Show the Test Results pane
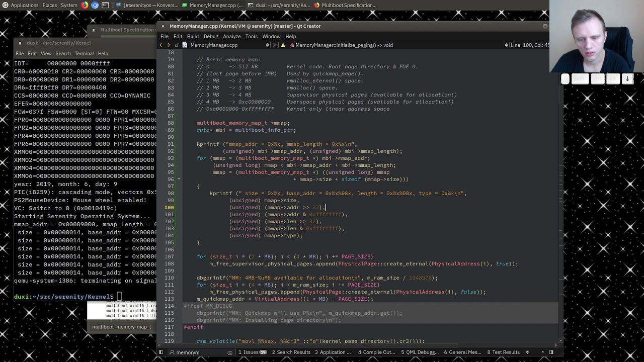Image resolution: width=644 pixels, height=362 pixels. (504, 352)
